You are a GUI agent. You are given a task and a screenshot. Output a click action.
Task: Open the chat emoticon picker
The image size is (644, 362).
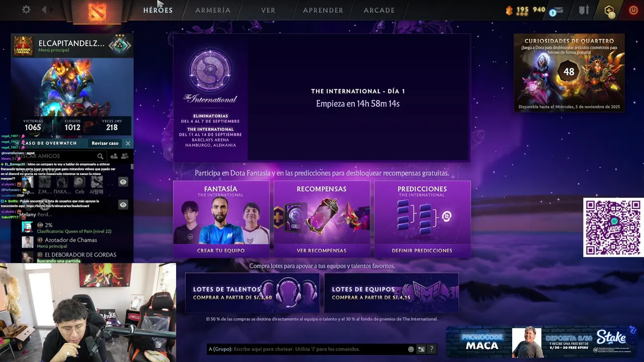[x=411, y=349]
